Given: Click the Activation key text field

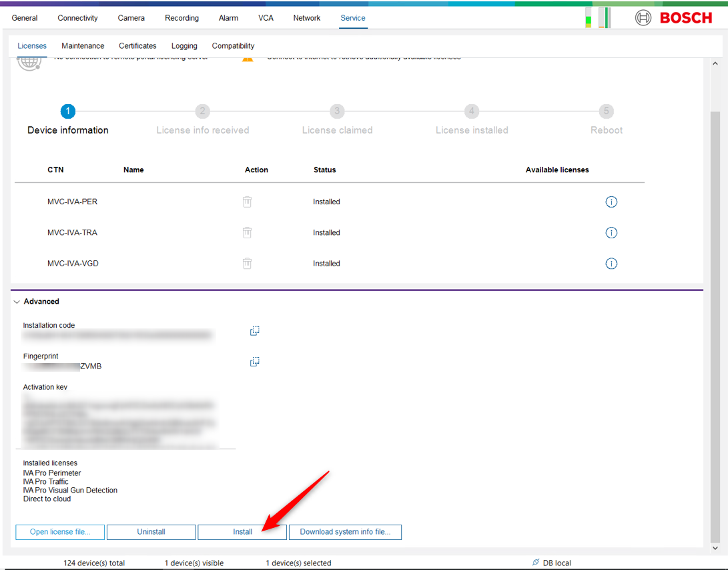Looking at the screenshot, I should (x=120, y=420).
